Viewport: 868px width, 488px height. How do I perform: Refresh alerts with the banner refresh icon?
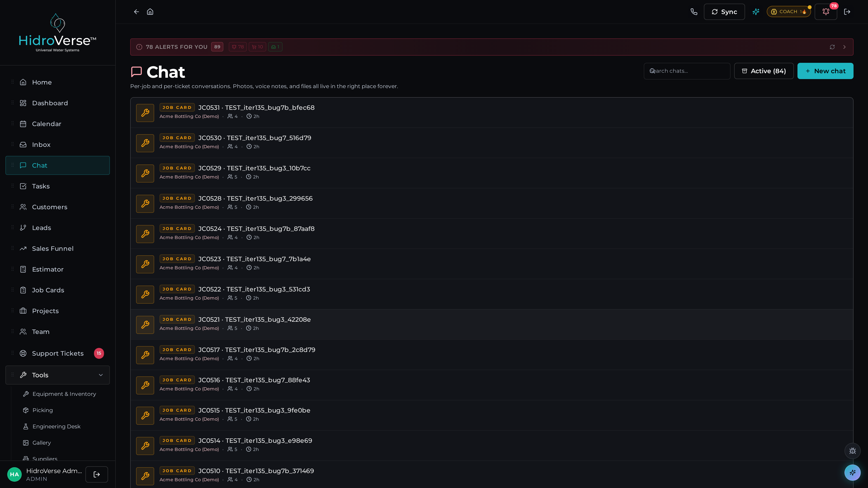pos(832,47)
